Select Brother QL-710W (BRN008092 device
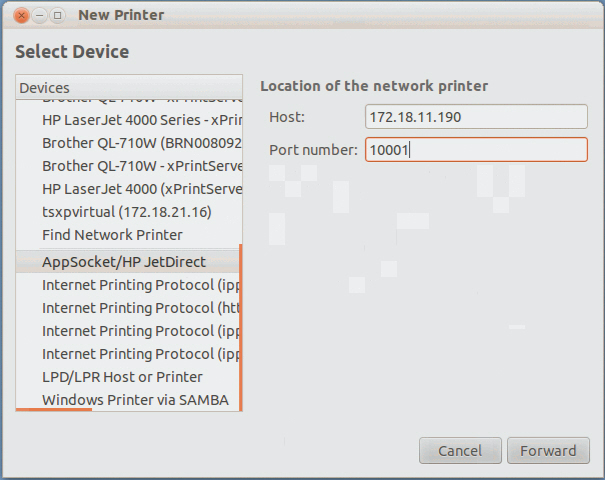 point(141,143)
